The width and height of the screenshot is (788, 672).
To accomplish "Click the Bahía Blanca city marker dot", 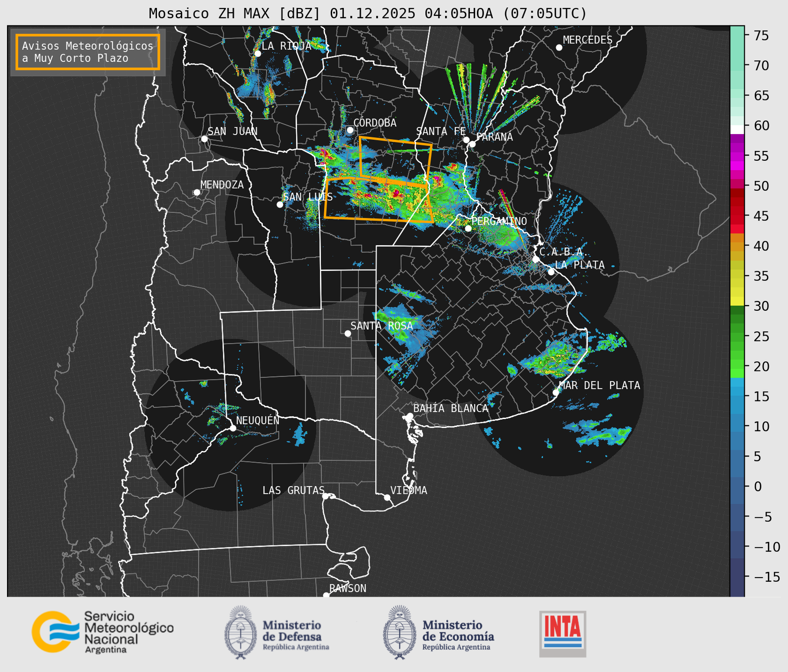I will (x=410, y=416).
